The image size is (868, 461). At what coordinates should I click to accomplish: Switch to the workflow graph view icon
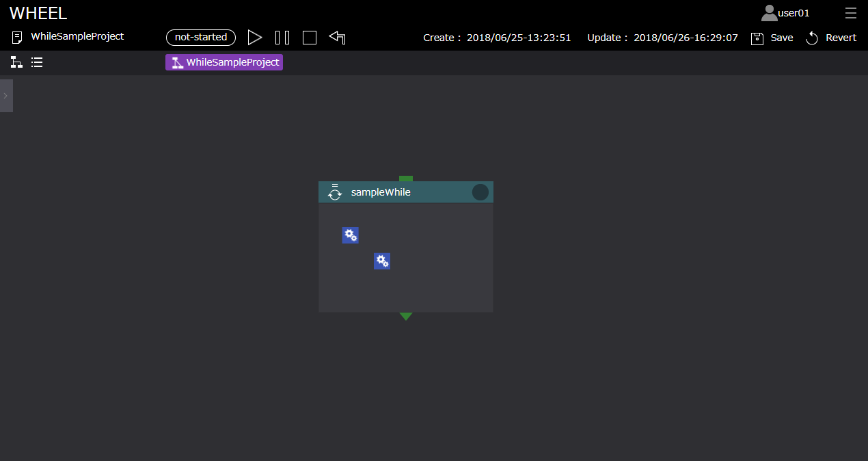click(x=16, y=62)
